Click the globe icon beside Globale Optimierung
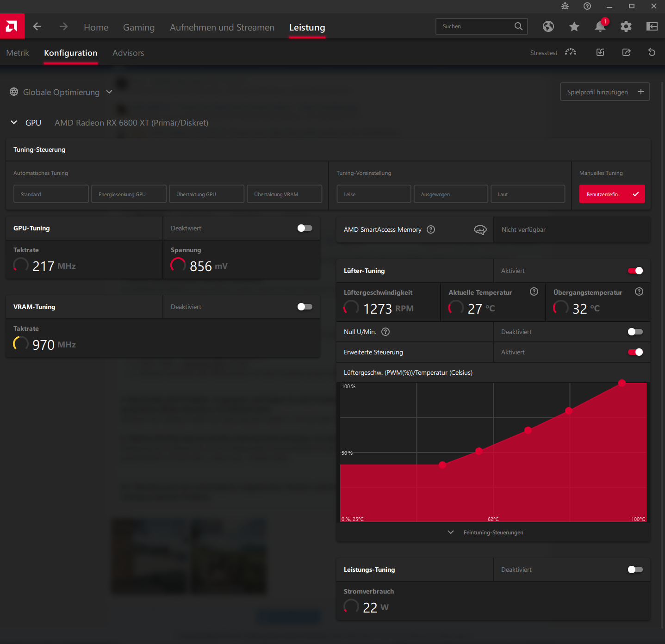Image resolution: width=665 pixels, height=644 pixels. pyautogui.click(x=14, y=92)
